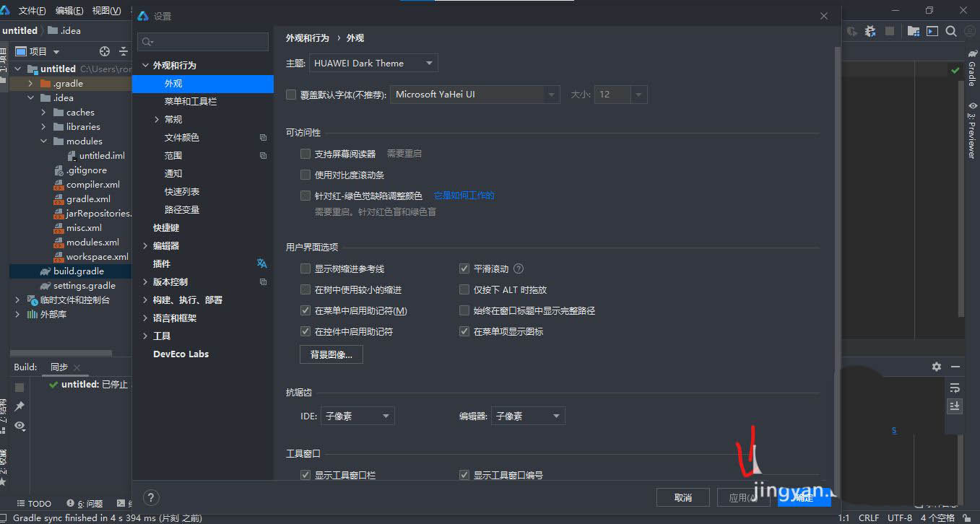Open the IDE antialiasing 子像素 dropdown
The width and height of the screenshot is (980, 524).
click(357, 416)
